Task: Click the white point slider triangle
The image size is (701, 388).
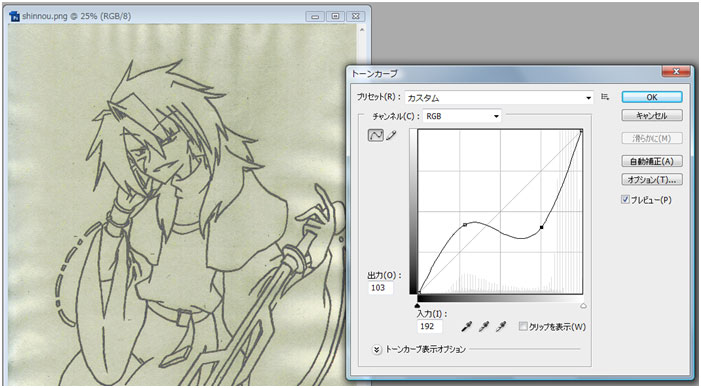Action: click(x=583, y=306)
